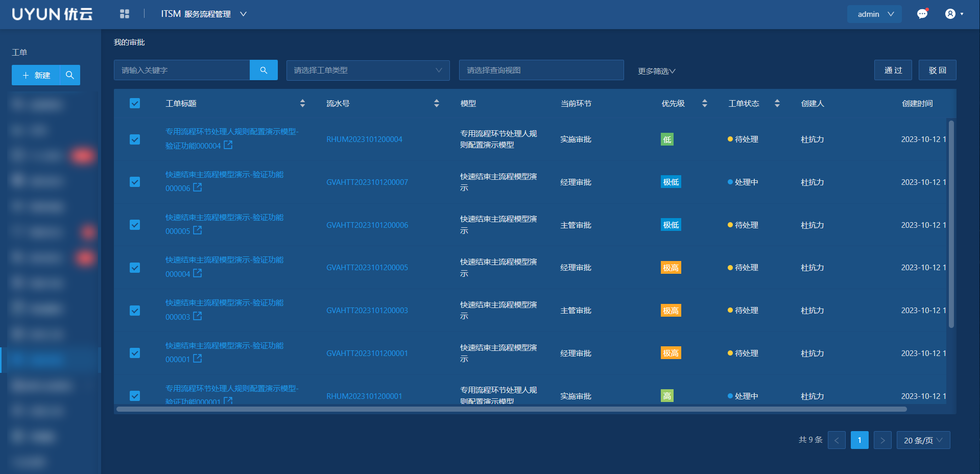Open external link icon for 快速结束 000001 ticket

(x=198, y=359)
